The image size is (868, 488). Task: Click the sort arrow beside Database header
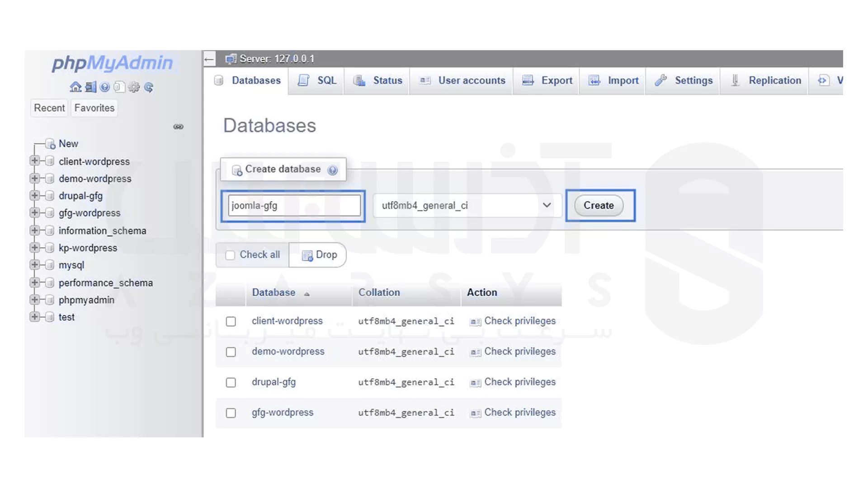(307, 294)
